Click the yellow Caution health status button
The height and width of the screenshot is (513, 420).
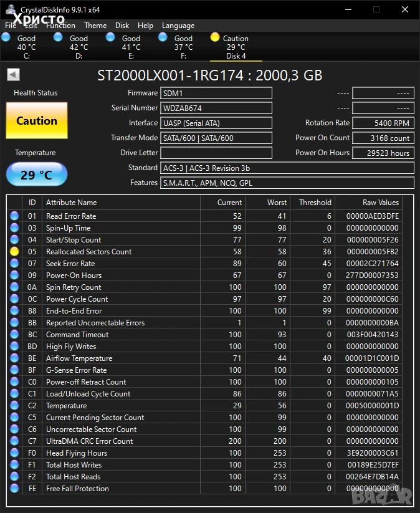click(x=37, y=120)
